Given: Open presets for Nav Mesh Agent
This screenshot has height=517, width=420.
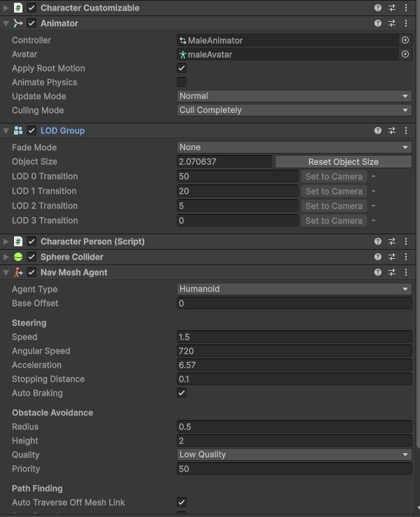Looking at the screenshot, I should [392, 272].
